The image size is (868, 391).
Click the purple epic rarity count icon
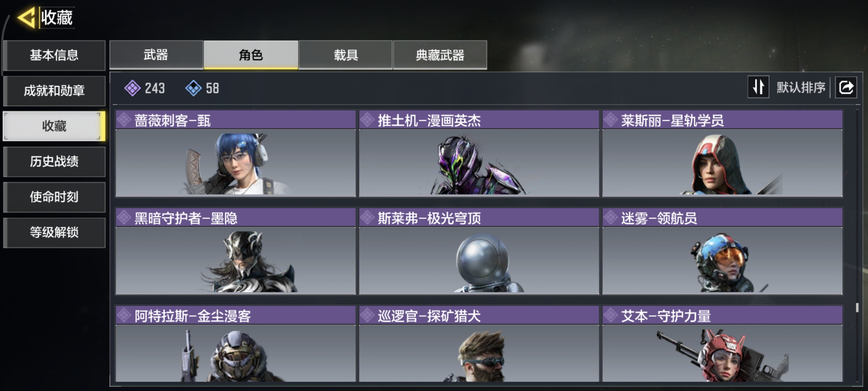pyautogui.click(x=133, y=88)
